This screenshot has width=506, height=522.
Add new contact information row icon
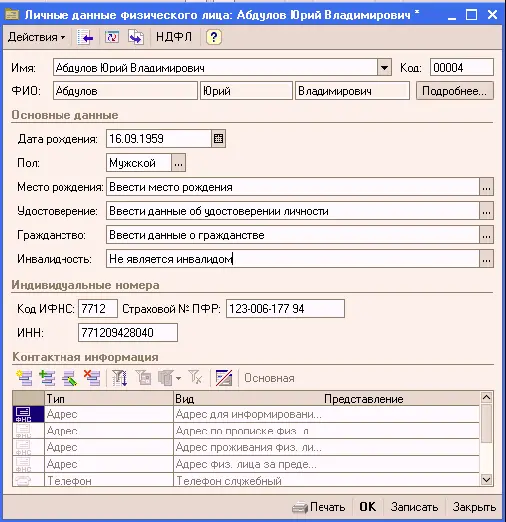click(x=24, y=378)
